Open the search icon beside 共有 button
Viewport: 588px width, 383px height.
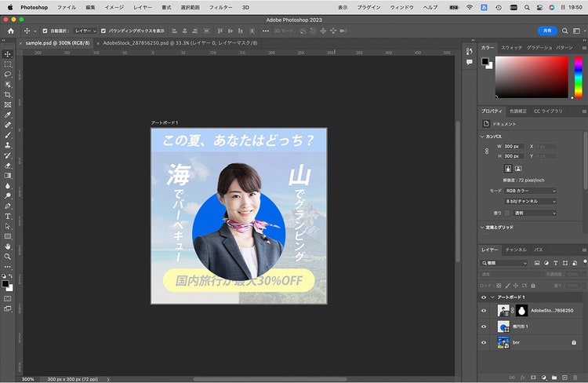pyautogui.click(x=564, y=31)
